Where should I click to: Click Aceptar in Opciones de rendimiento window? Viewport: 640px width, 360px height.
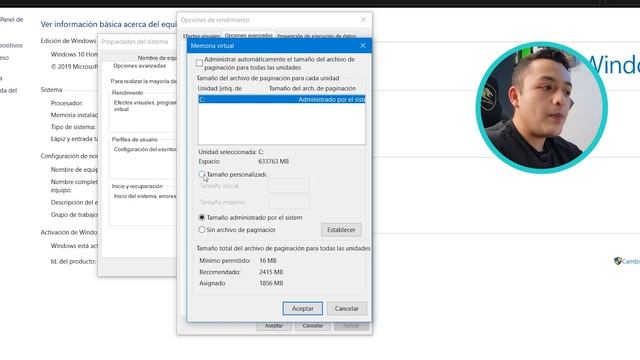[273, 326]
